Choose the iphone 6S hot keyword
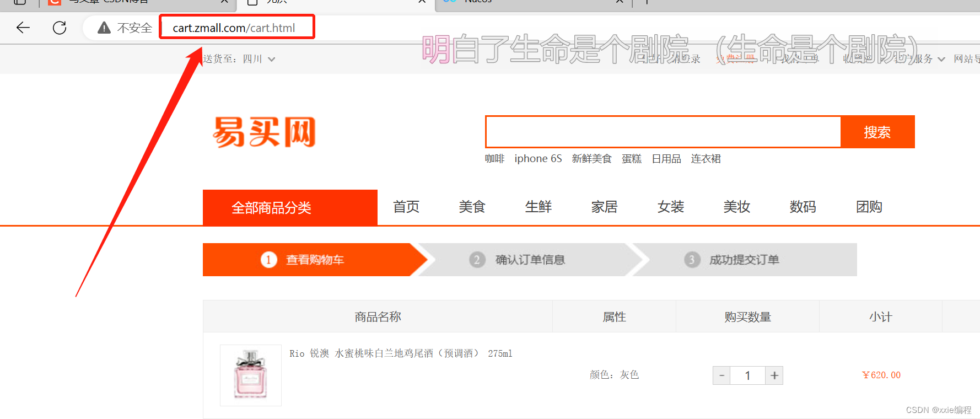This screenshot has height=419, width=980. point(538,159)
